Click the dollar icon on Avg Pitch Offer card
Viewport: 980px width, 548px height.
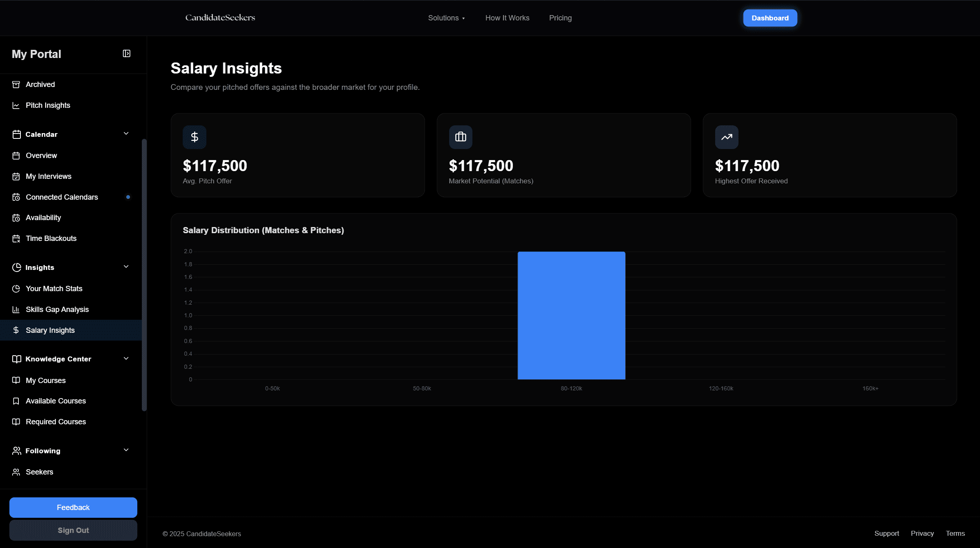(195, 137)
